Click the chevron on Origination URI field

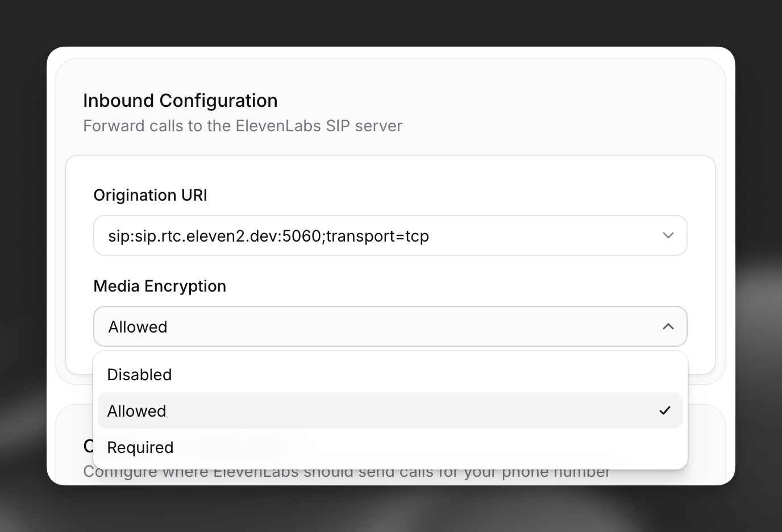[x=668, y=235]
